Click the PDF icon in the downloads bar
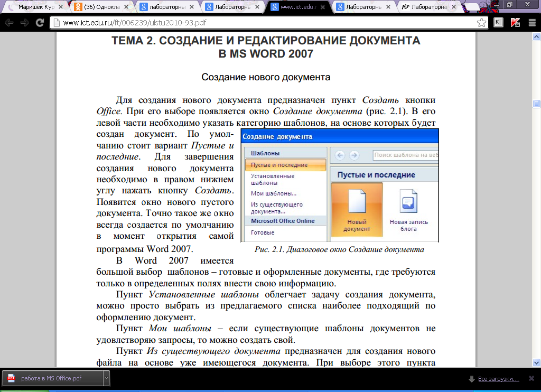 pos(12,378)
